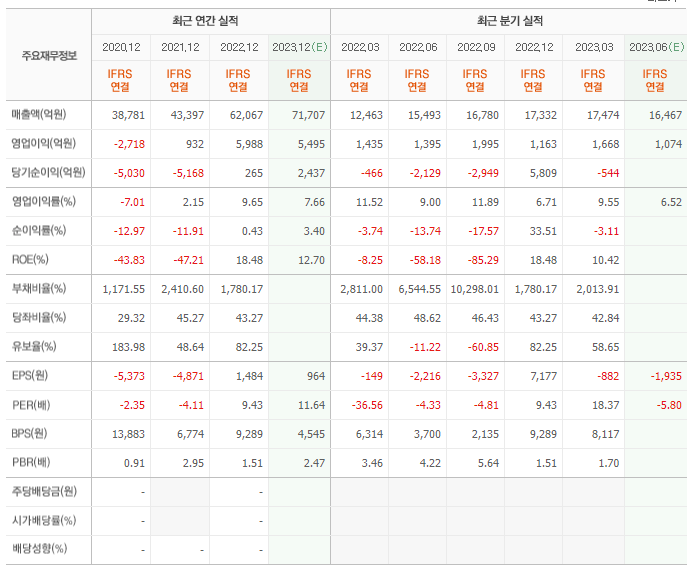
Task: Click the 2022.06 quarterly column header
Action: pyautogui.click(x=418, y=47)
